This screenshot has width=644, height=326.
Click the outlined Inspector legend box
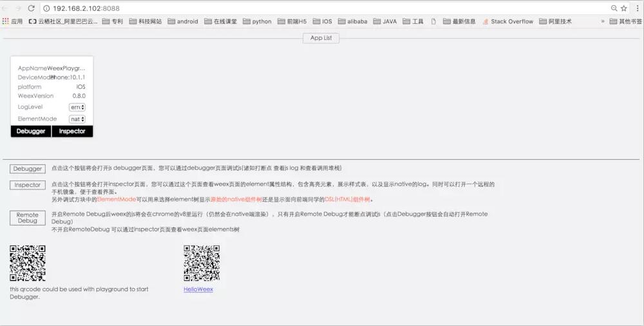click(x=28, y=185)
